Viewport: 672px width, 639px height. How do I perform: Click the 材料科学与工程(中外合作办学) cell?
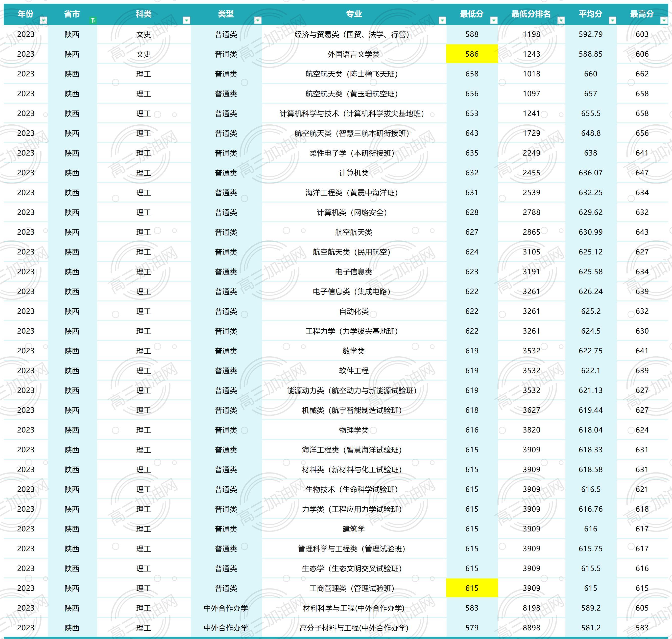coord(354,608)
